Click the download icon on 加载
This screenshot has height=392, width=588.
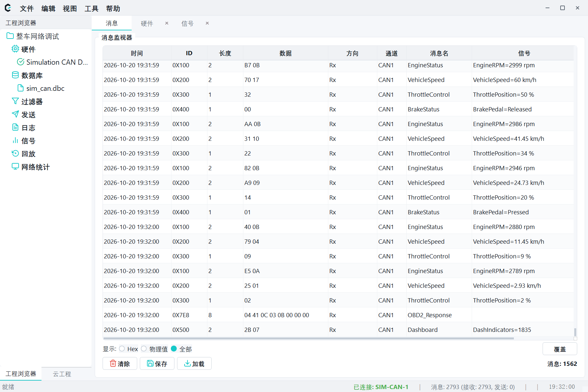[188, 363]
